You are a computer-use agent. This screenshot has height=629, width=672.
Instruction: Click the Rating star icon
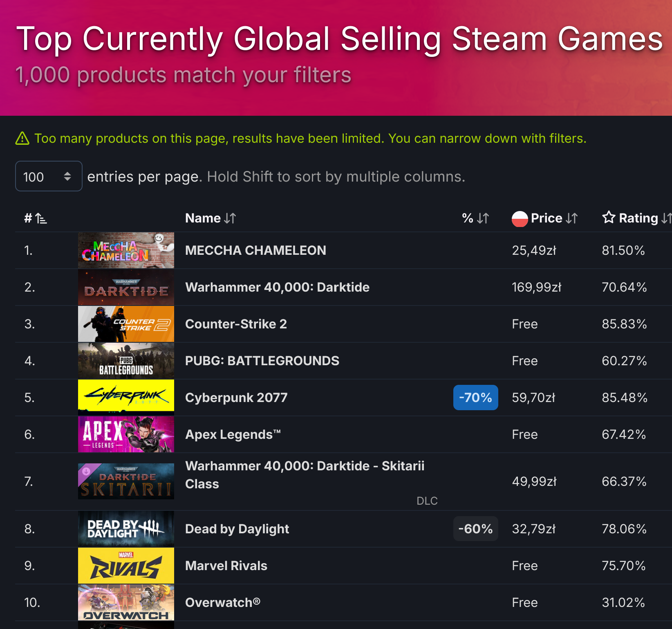(x=609, y=217)
